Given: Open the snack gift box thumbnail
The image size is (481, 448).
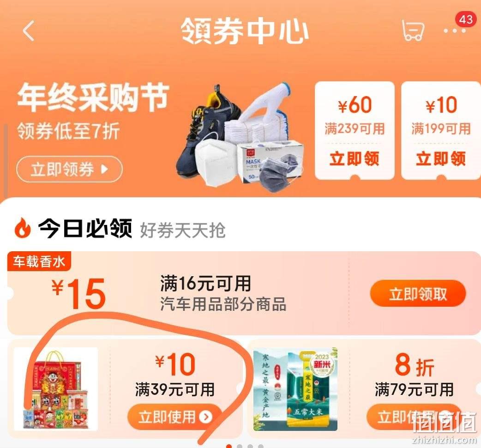Looking at the screenshot, I should tap(56, 389).
